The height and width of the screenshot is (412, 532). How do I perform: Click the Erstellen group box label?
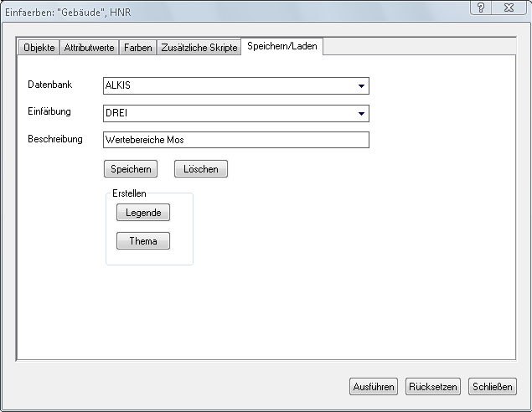129,193
